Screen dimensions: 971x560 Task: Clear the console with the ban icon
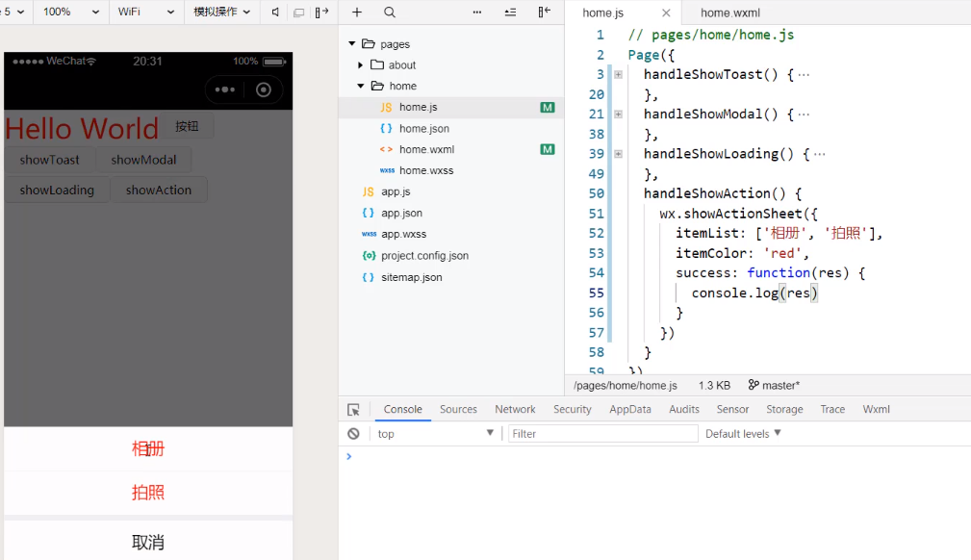[x=353, y=434]
